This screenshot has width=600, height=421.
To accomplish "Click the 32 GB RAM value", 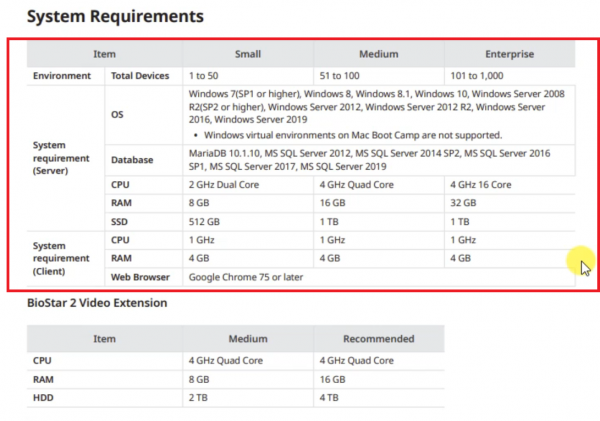I will point(463,203).
